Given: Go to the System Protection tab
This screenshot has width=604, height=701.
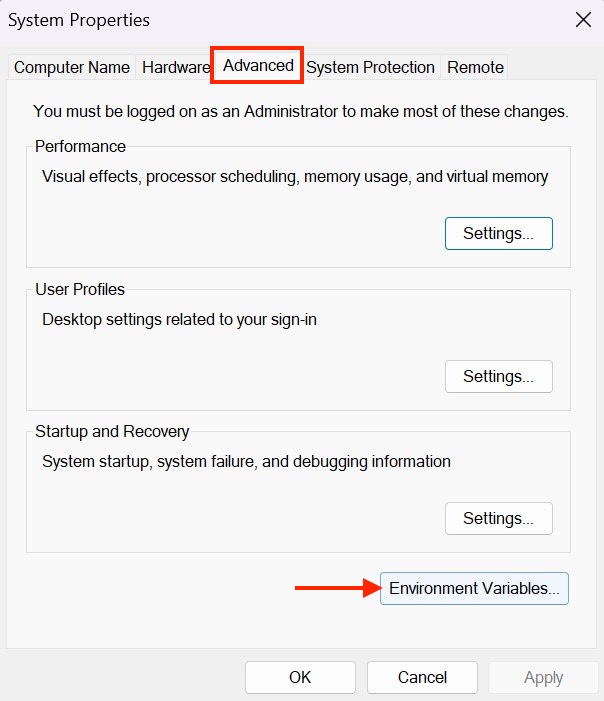Looking at the screenshot, I should tap(370, 68).
